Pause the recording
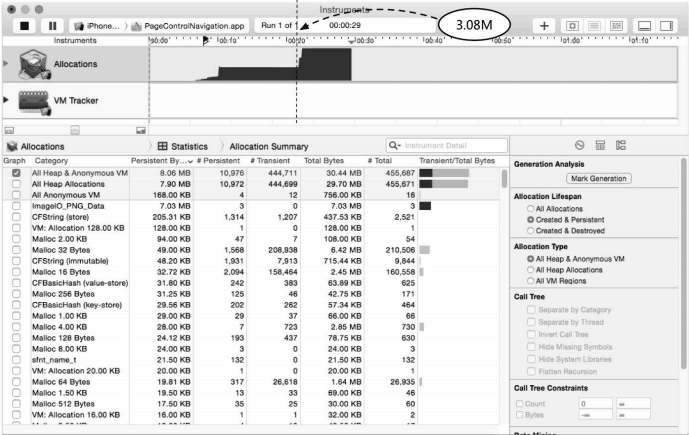Viewport: 689px width, 435px height. (50, 24)
